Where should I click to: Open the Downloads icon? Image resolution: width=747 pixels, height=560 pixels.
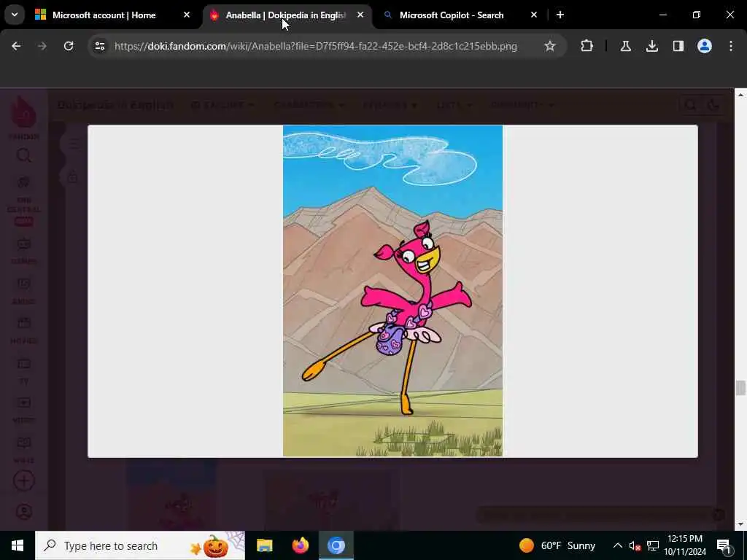(x=651, y=46)
